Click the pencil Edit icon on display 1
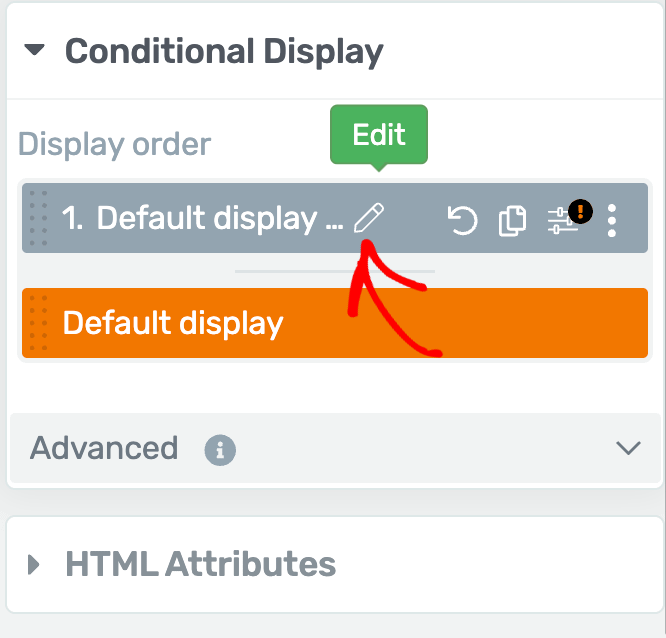 [369, 218]
